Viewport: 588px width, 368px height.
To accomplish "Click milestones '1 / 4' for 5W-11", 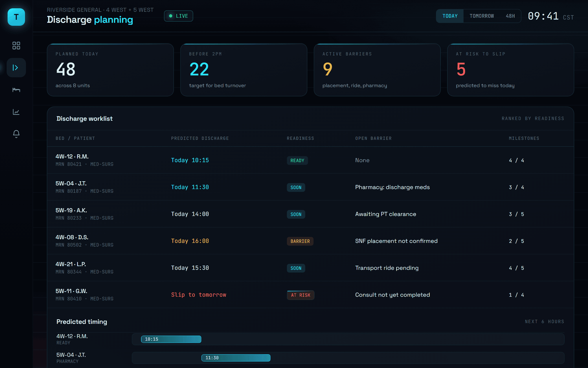I will tap(516, 295).
